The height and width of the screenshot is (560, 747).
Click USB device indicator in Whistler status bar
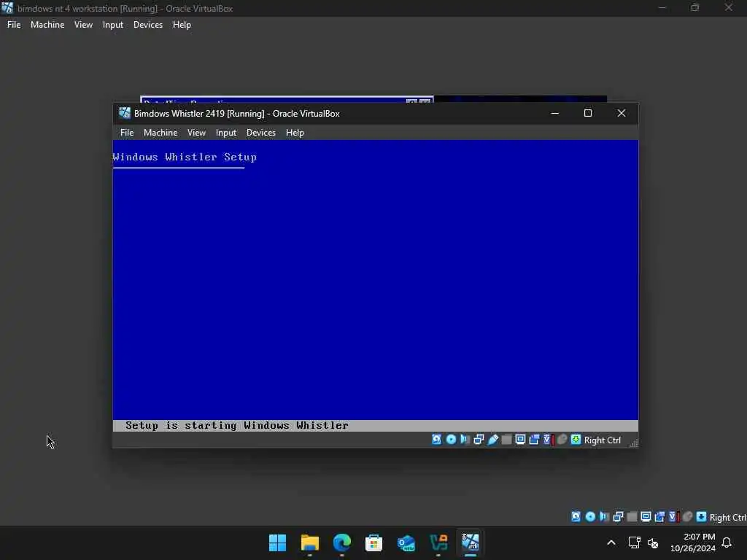tap(493, 440)
